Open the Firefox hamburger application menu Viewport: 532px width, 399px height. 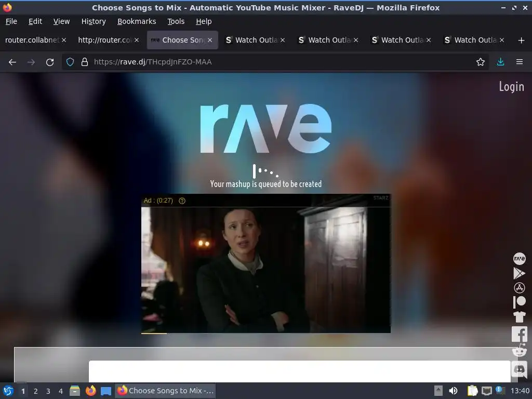coord(520,62)
